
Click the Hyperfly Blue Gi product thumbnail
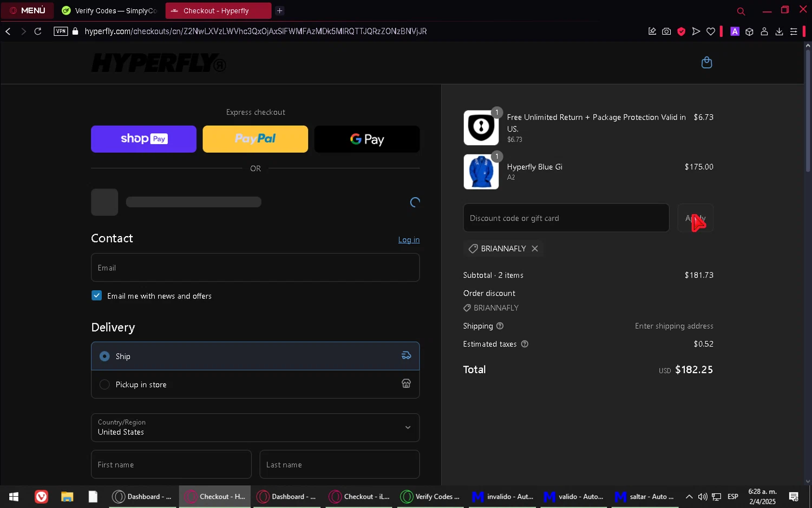481,172
